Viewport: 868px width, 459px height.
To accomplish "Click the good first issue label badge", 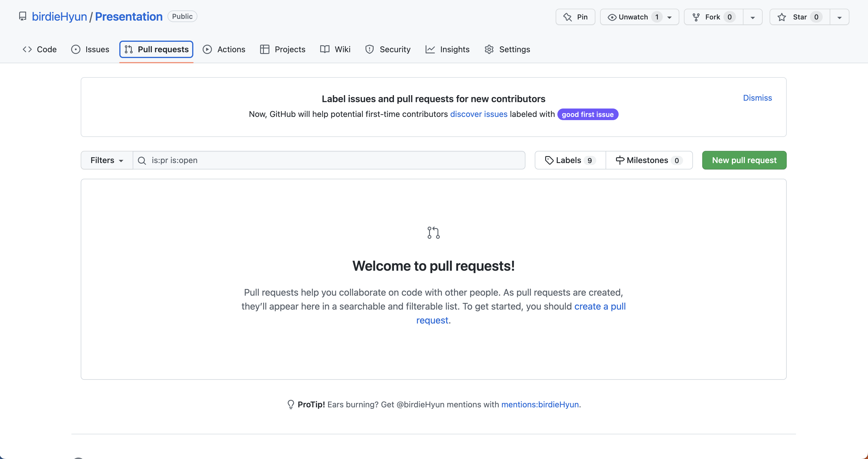I will (587, 115).
